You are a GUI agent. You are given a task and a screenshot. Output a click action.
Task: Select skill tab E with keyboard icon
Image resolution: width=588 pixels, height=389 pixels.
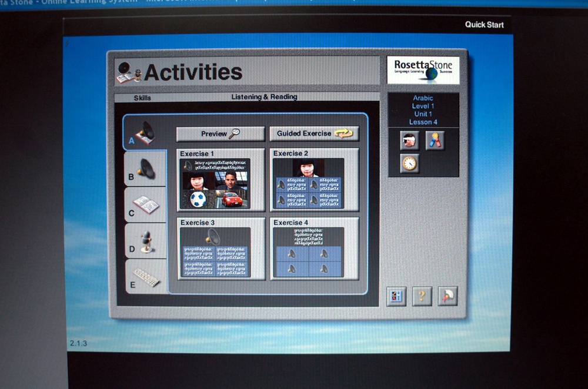click(x=145, y=277)
